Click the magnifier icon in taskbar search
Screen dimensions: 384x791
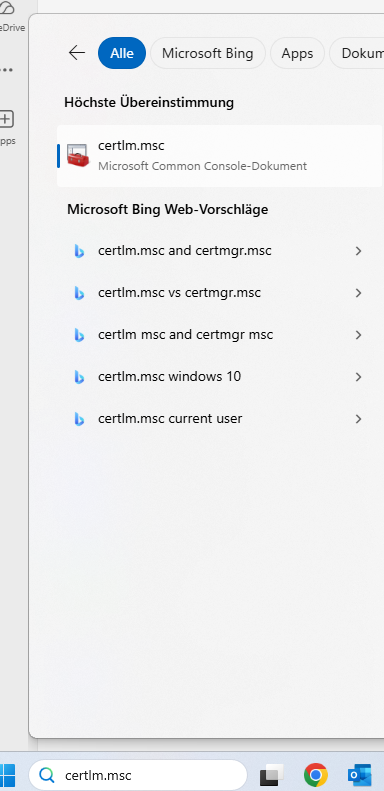pyautogui.click(x=47, y=775)
